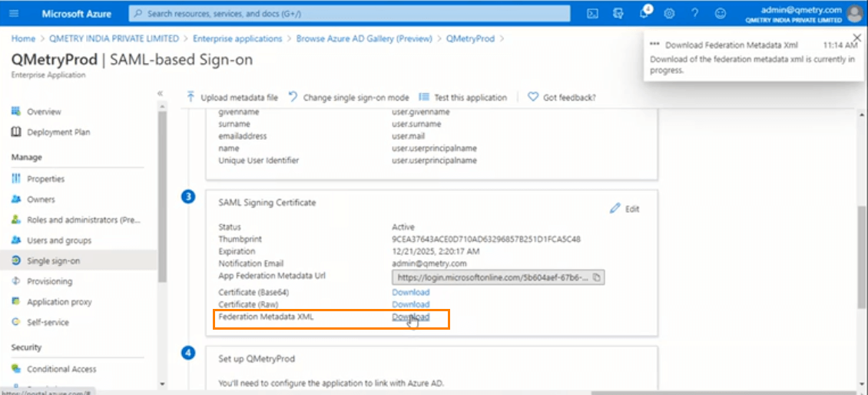Viewport: 868px width, 395px height.
Task: Click Change single sign-on mode
Action: click(349, 98)
